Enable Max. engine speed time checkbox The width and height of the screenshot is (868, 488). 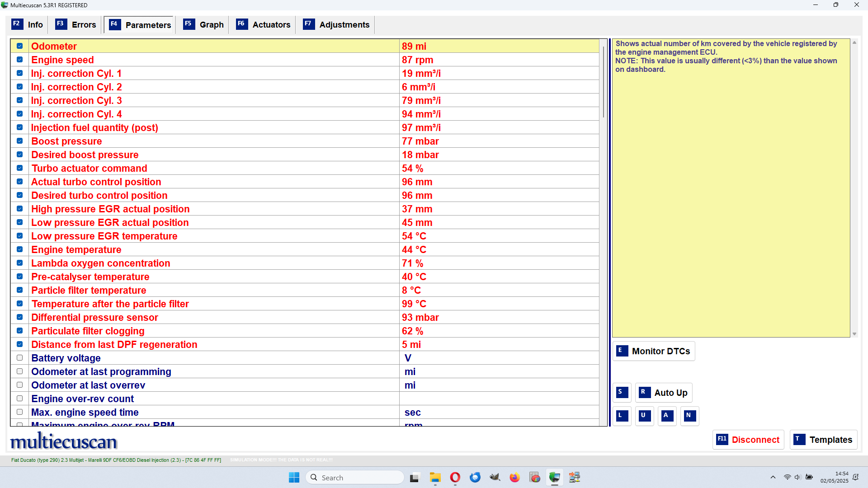[19, 412]
